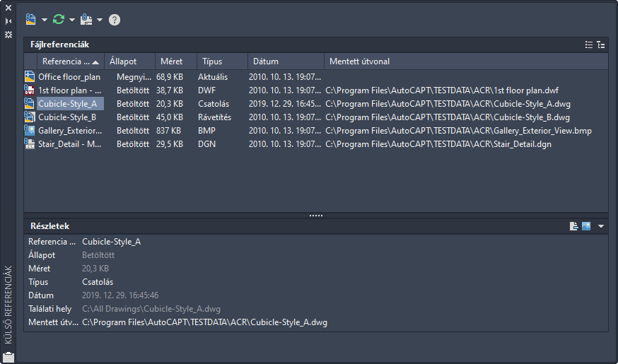Screen dimensions: 618x364
Task: Switch file references to list view
Action: coord(589,45)
